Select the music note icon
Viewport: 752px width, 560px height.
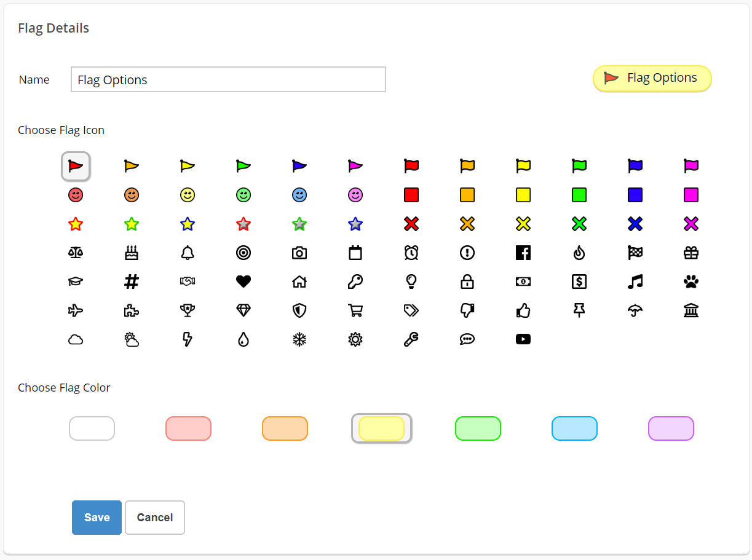(635, 282)
